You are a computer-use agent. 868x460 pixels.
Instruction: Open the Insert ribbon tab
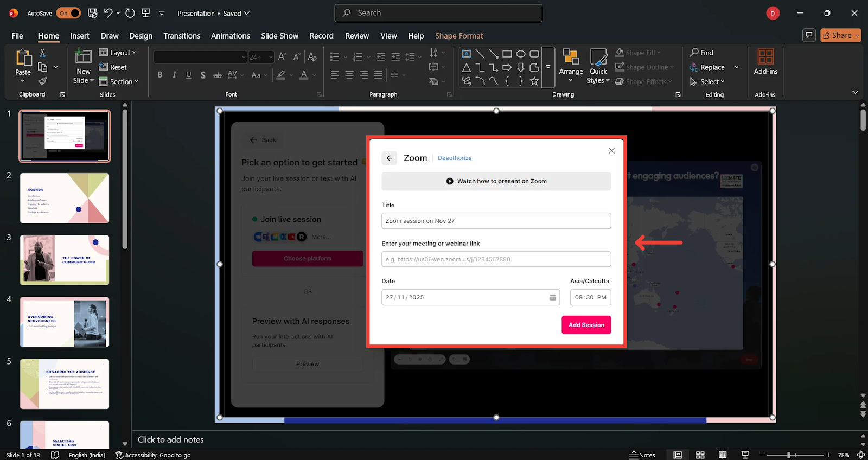click(80, 36)
